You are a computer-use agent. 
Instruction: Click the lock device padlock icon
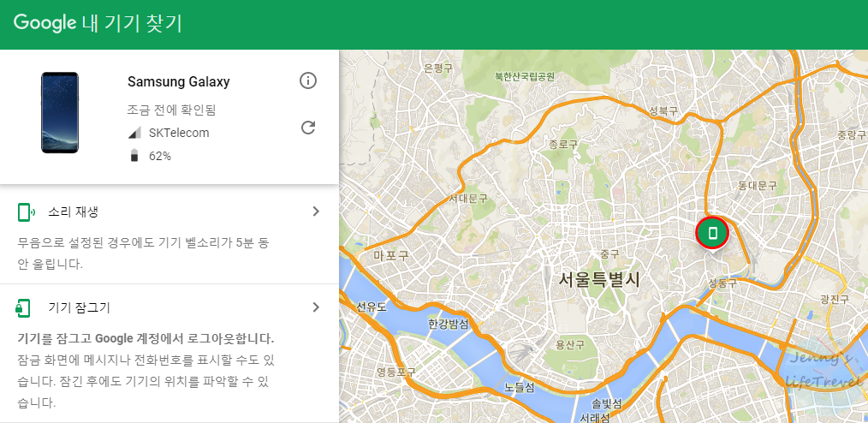click(x=23, y=308)
